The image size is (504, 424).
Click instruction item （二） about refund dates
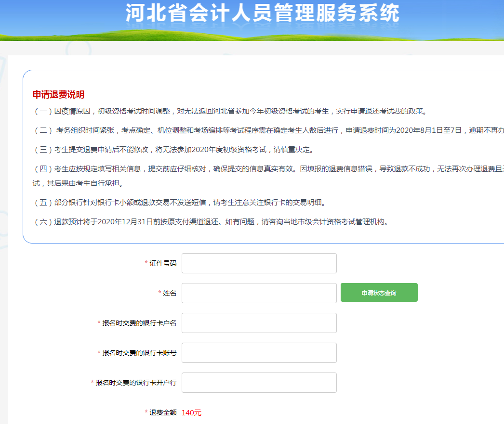[217, 130]
